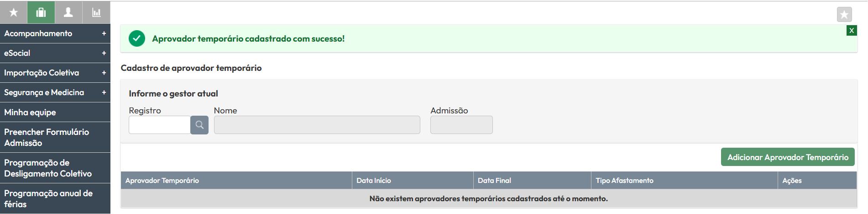The image size is (868, 214).
Task: Expand the Importação Coletiva menu
Action: pyautogui.click(x=55, y=73)
